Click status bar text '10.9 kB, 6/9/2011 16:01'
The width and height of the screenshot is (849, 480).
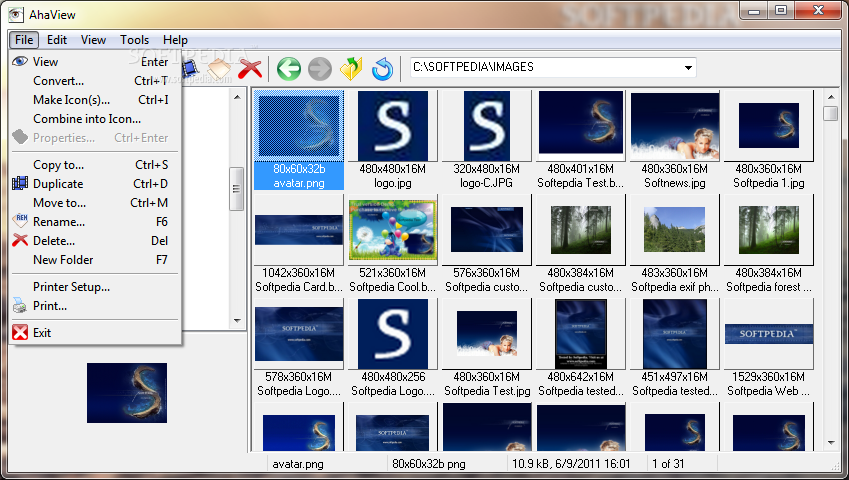click(571, 464)
